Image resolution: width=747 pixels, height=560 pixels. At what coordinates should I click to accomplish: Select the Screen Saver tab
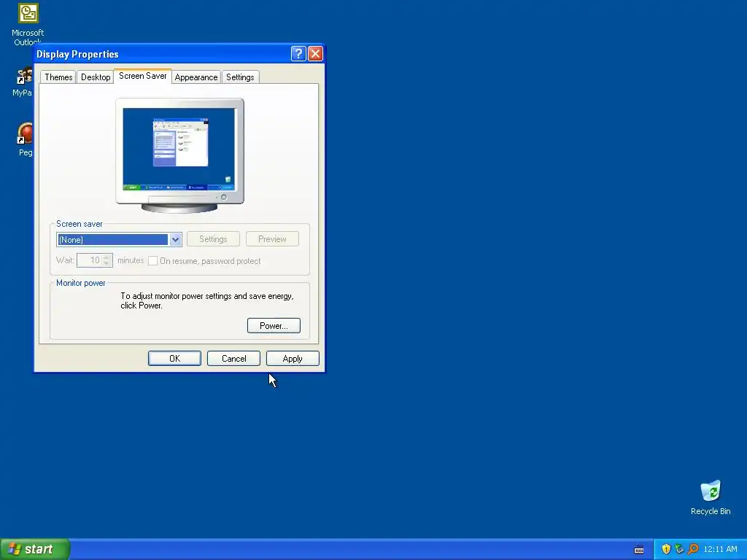pos(142,76)
